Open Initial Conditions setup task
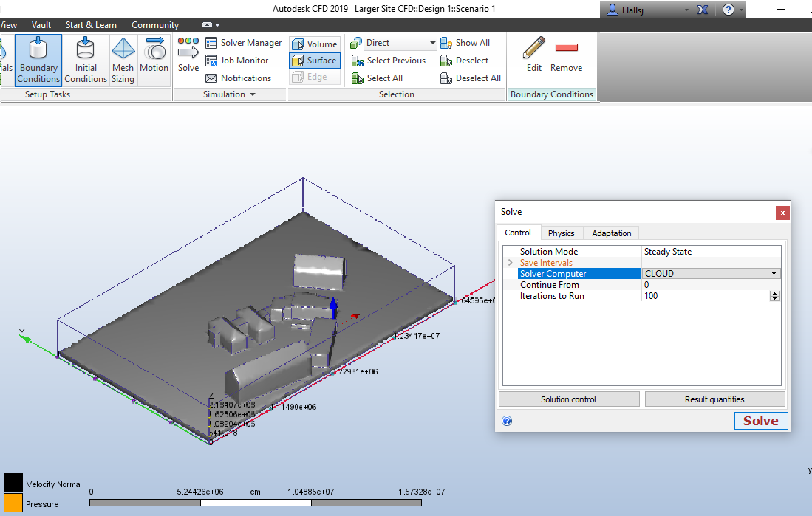Viewport: 812px width, 516px height. pyautogui.click(x=86, y=60)
